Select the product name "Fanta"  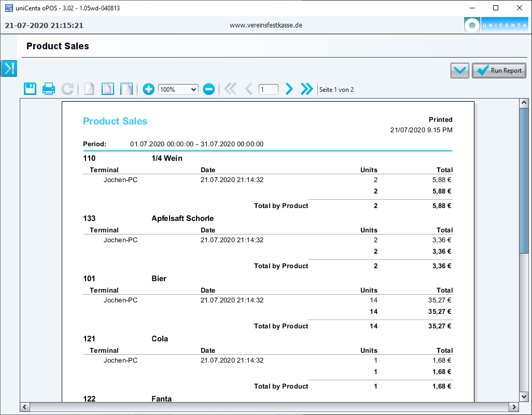point(161,399)
